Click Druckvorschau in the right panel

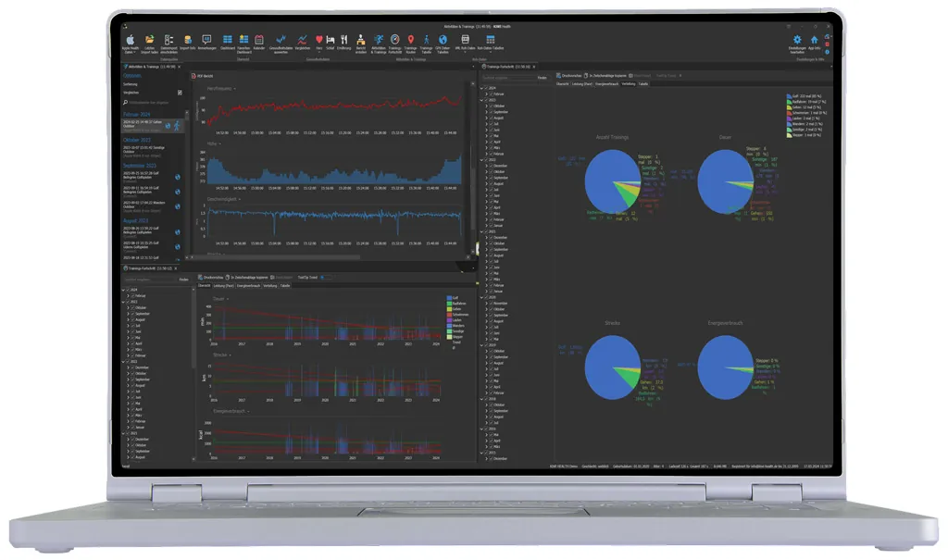point(570,76)
